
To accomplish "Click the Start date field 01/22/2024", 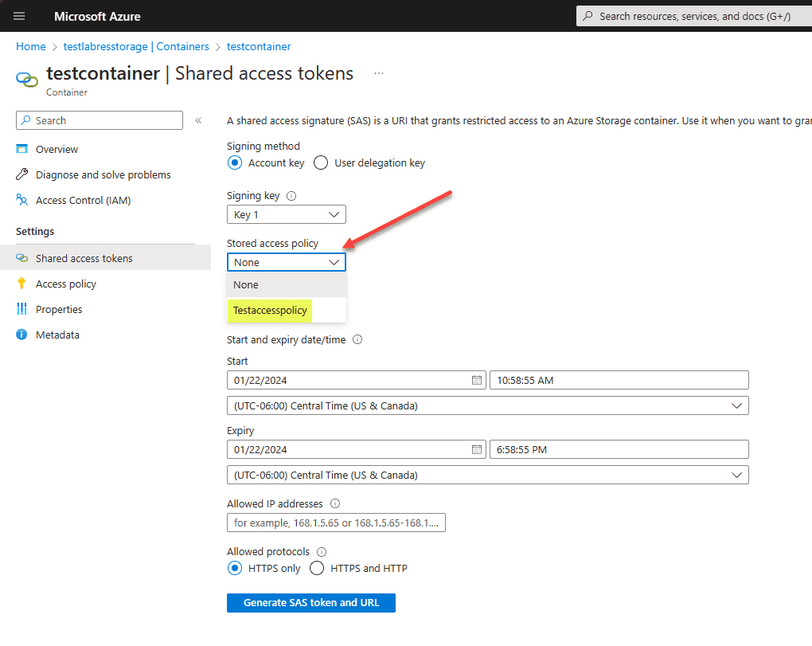I will [357, 380].
